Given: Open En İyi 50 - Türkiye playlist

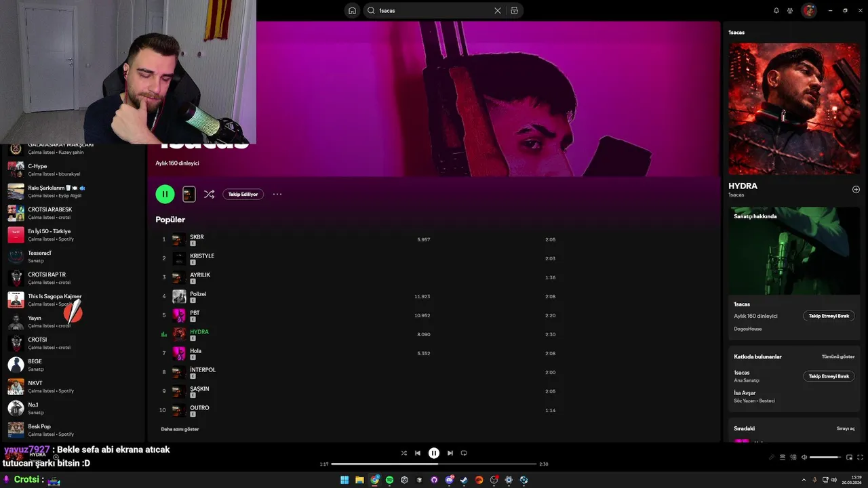Looking at the screenshot, I should pos(73,235).
